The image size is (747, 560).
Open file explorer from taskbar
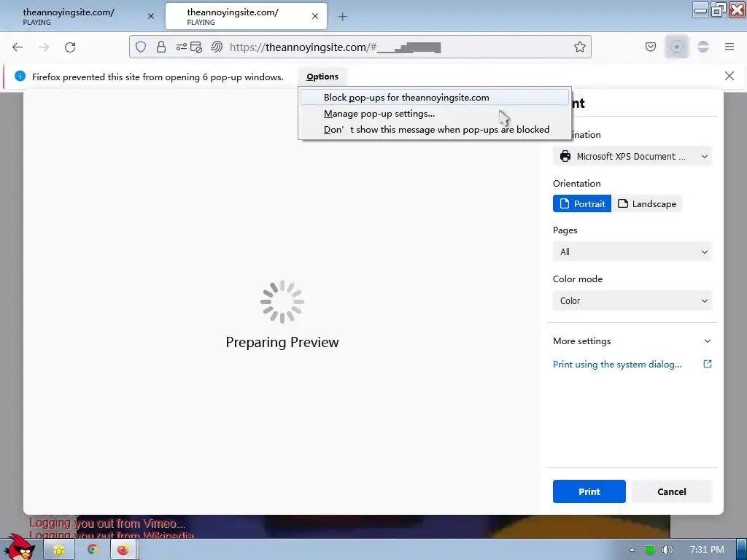coord(59,550)
